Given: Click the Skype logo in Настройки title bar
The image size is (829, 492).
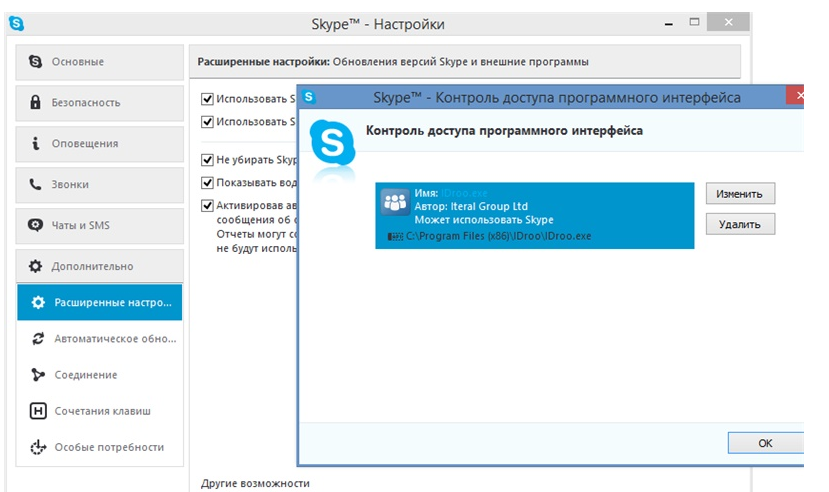Looking at the screenshot, I should tap(16, 24).
